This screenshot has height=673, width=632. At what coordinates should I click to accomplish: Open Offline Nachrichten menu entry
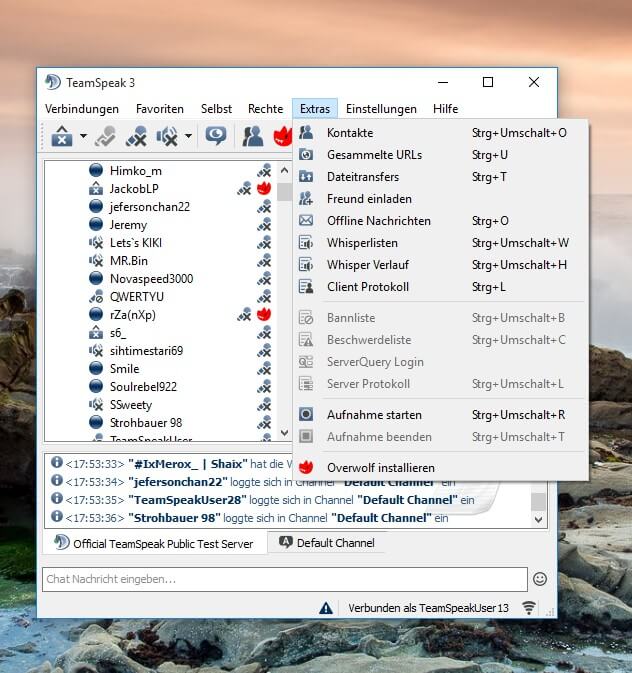[x=441, y=221]
